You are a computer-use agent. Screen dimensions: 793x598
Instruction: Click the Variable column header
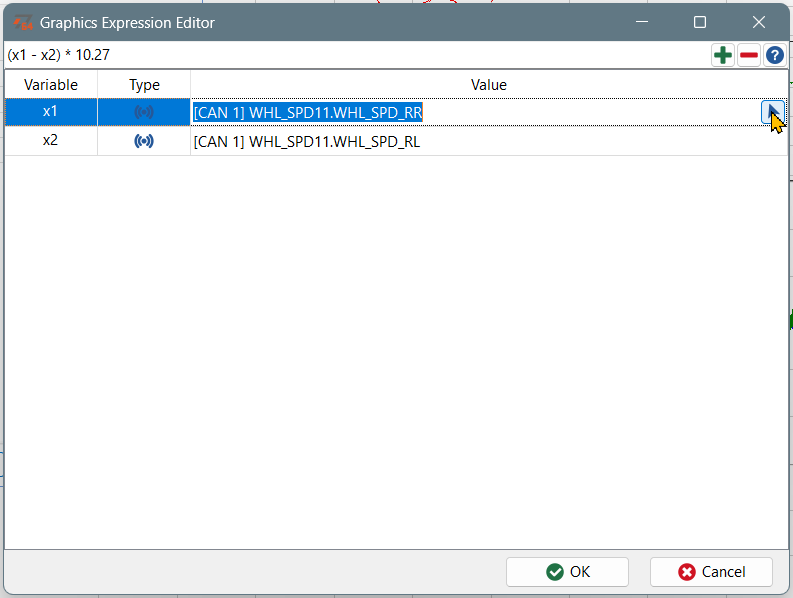click(51, 84)
